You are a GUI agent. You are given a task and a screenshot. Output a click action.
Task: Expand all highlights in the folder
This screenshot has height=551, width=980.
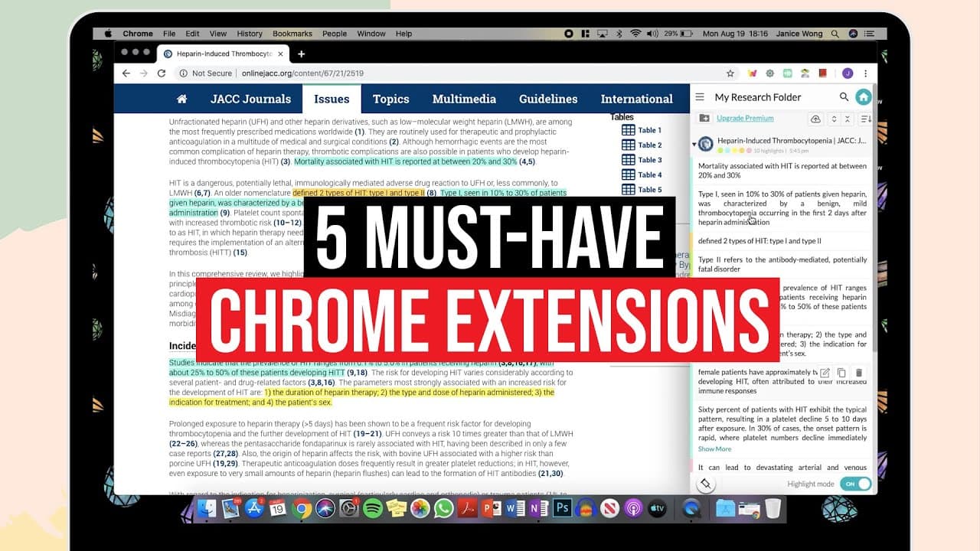coord(834,119)
